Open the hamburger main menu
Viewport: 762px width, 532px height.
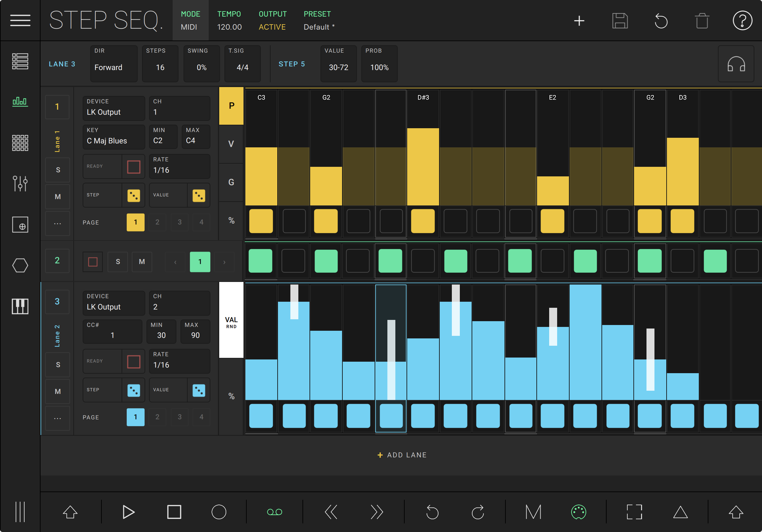coord(20,20)
